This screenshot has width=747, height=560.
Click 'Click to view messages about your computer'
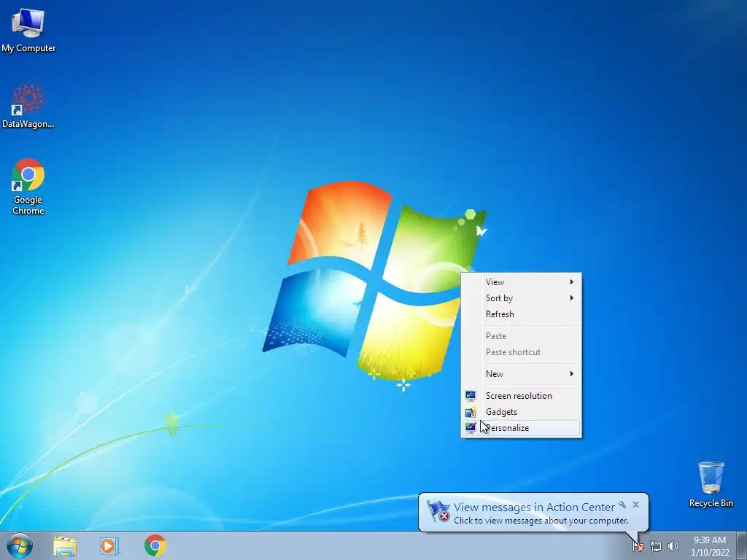(541, 521)
